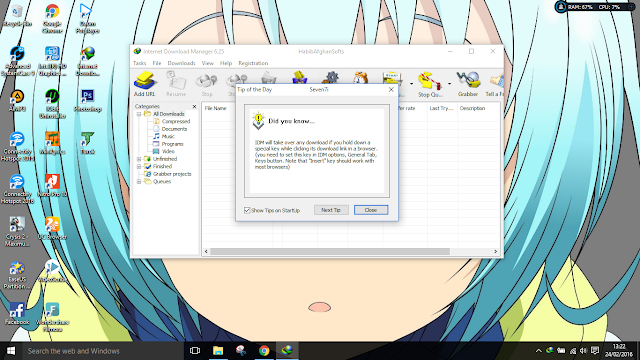The image size is (640, 360).
Task: Click the MiniLyrics desktop icon
Action: click(x=52, y=143)
